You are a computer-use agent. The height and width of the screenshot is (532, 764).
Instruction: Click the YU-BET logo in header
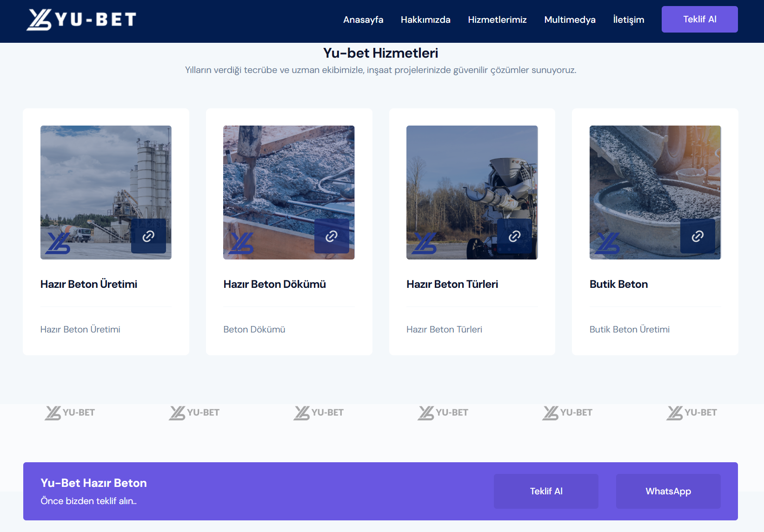(x=81, y=20)
